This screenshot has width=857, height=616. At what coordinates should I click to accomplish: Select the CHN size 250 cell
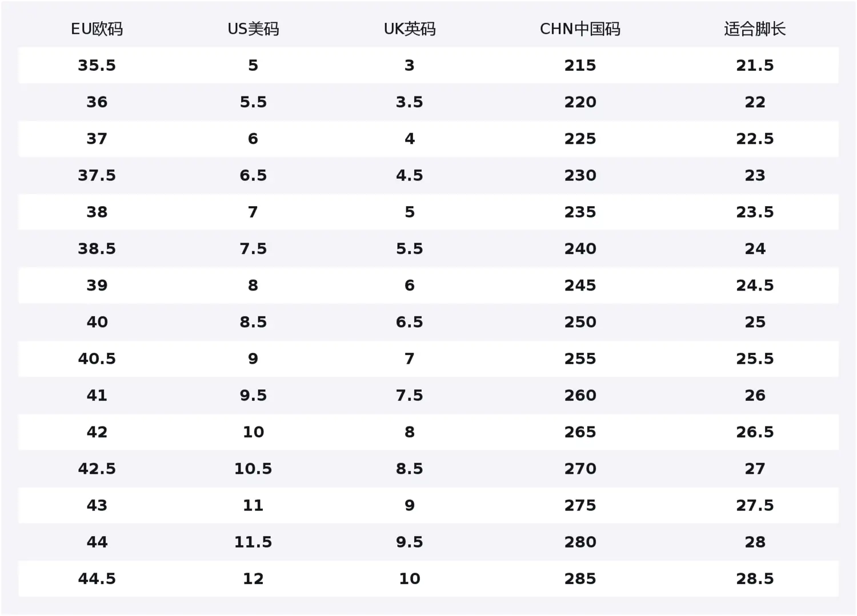[x=580, y=322]
